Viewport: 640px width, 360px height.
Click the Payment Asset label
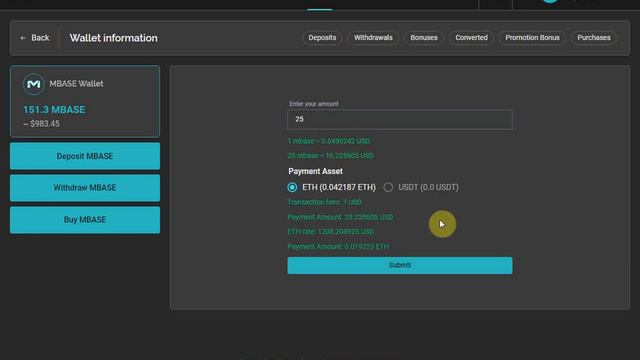tap(316, 171)
